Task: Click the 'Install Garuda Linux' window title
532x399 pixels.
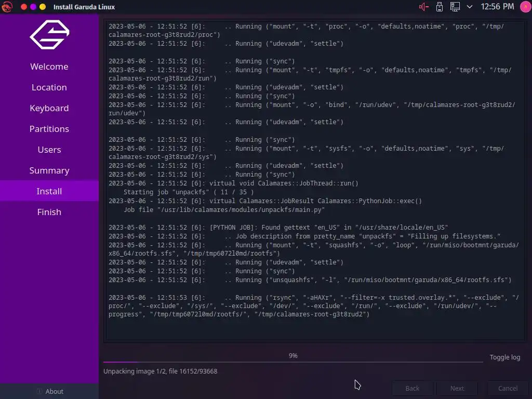Action: tap(84, 7)
